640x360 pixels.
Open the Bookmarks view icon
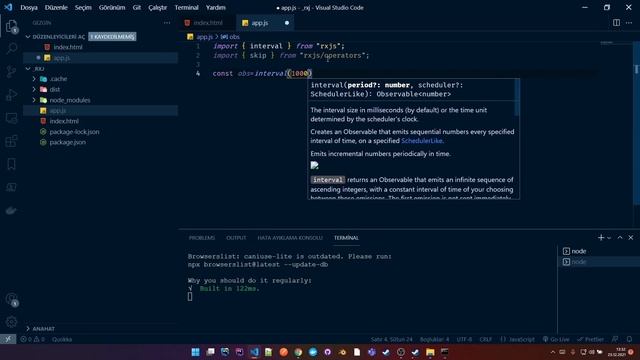[11, 164]
